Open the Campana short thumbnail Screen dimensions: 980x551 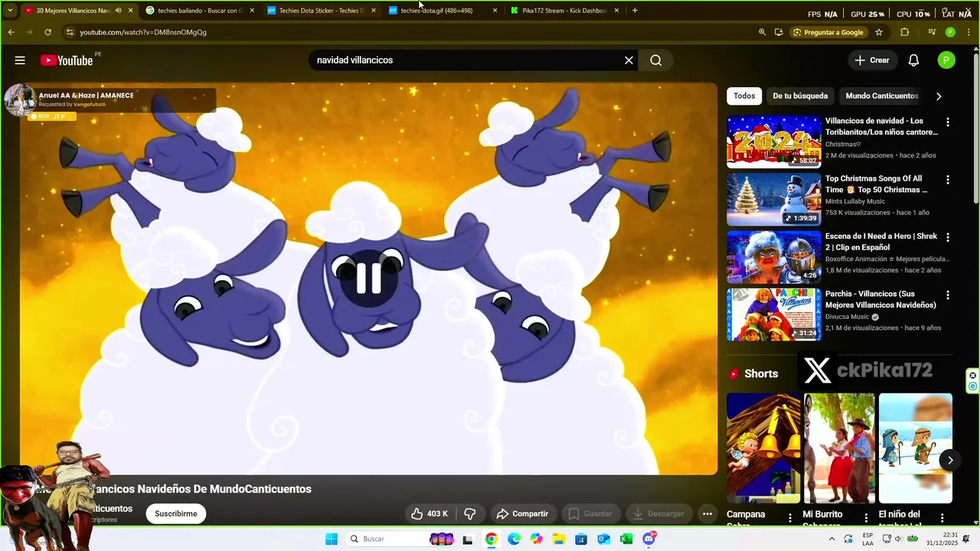763,448
